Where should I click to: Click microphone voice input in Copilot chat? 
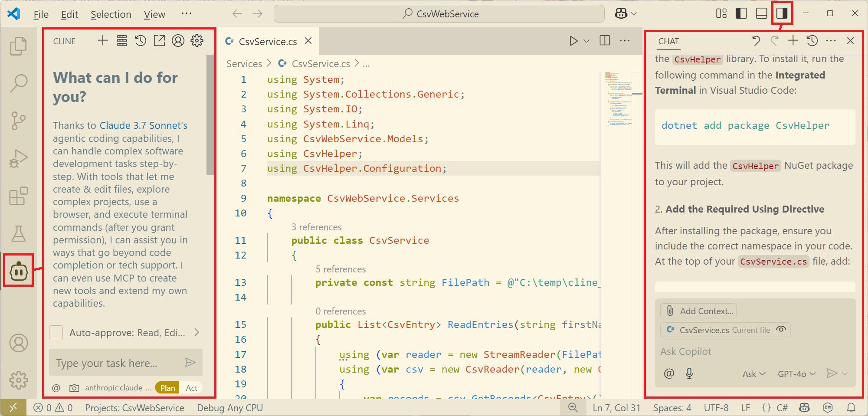pyautogui.click(x=689, y=373)
